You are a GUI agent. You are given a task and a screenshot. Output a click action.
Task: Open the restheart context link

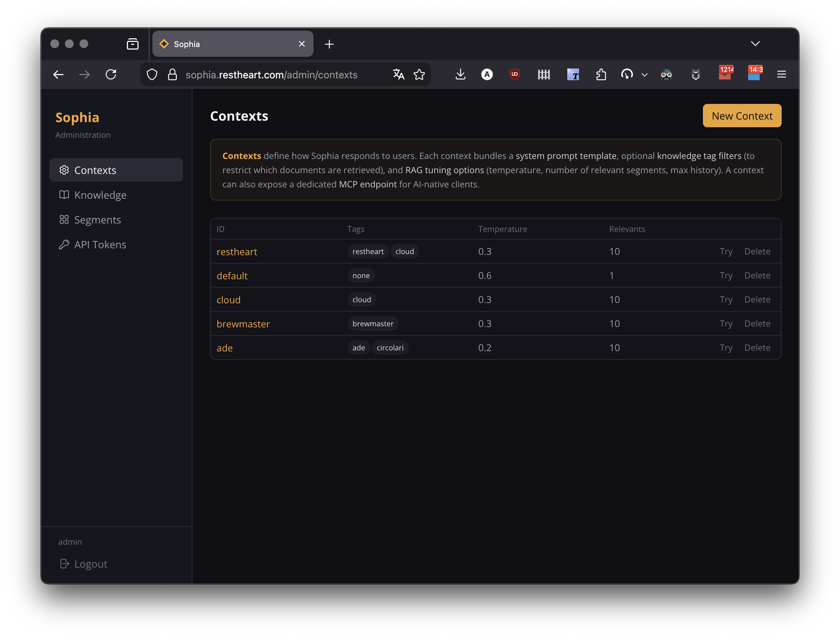point(237,252)
